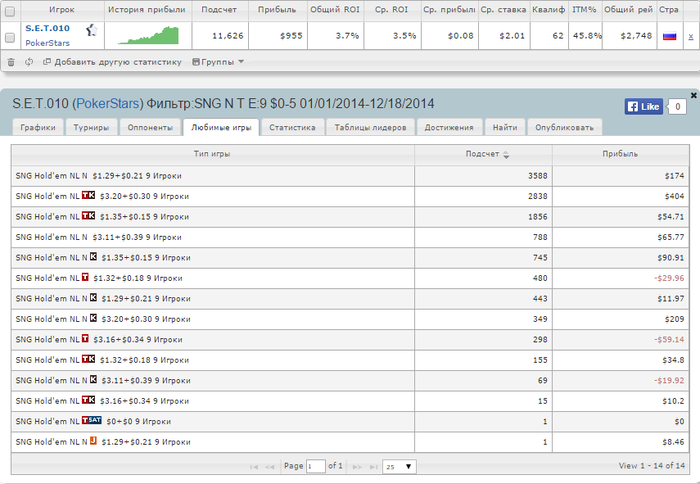This screenshot has width=700, height=484.
Task: Click the Facebook Like button
Action: coord(643,106)
